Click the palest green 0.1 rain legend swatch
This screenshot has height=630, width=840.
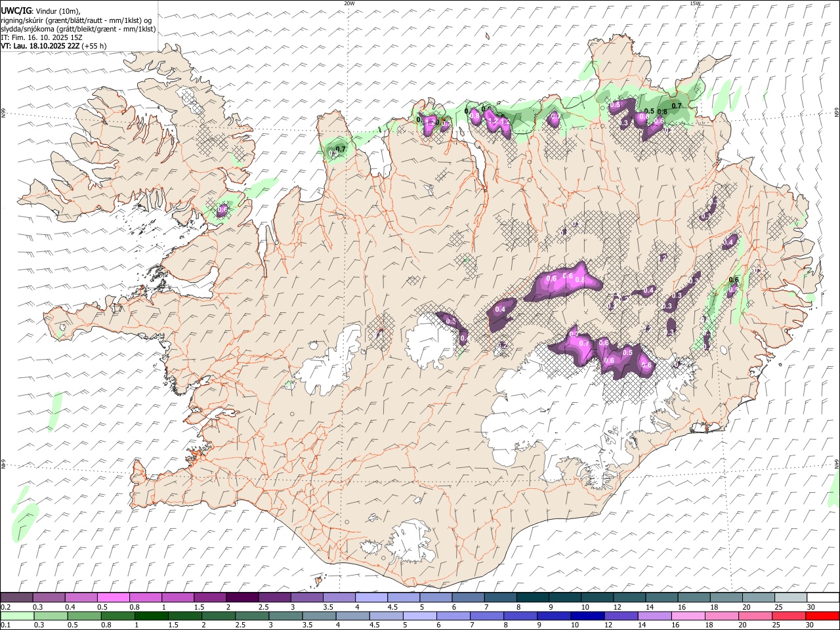pos(17,616)
